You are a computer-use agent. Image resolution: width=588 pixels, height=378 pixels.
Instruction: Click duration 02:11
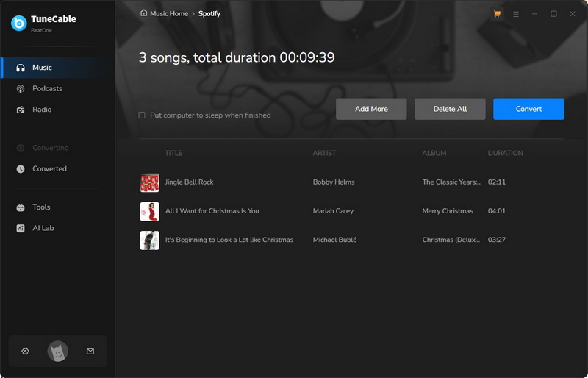[497, 182]
